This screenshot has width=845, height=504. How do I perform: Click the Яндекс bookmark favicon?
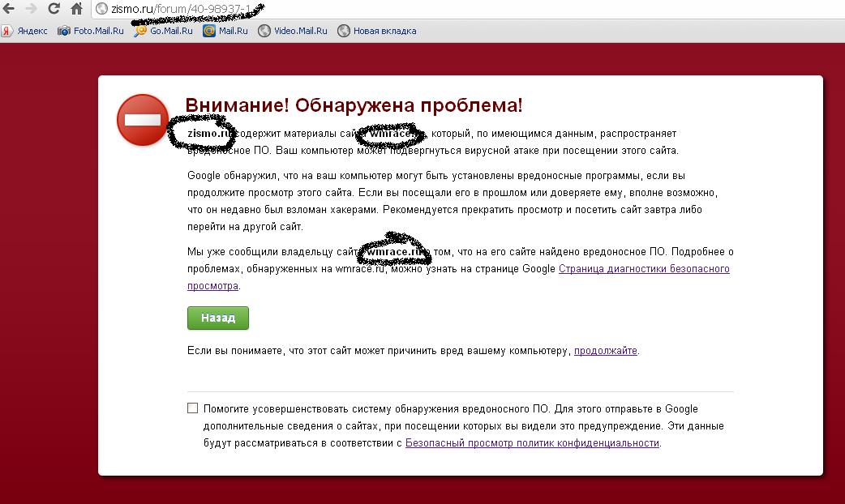tap(7, 31)
